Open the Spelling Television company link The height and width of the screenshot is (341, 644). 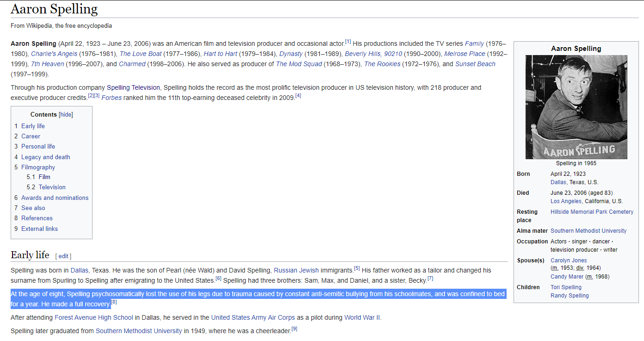(x=133, y=87)
